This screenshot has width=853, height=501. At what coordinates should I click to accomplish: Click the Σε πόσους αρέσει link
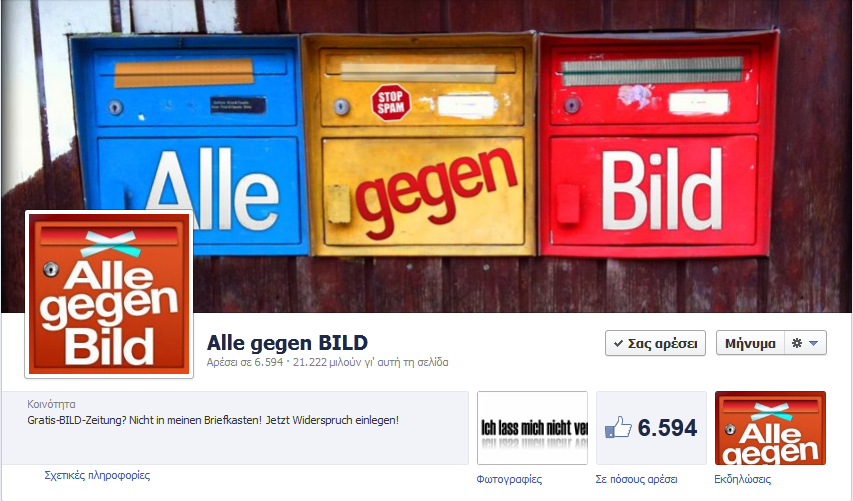(636, 479)
